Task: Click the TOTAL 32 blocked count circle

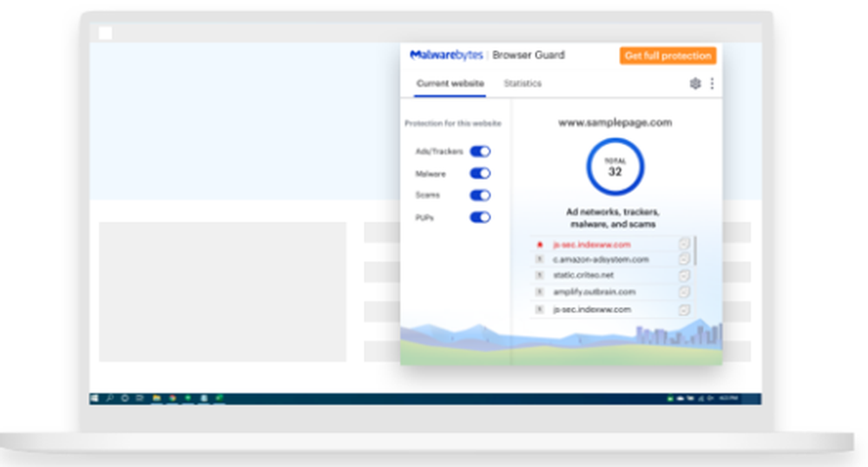Action: [x=615, y=167]
